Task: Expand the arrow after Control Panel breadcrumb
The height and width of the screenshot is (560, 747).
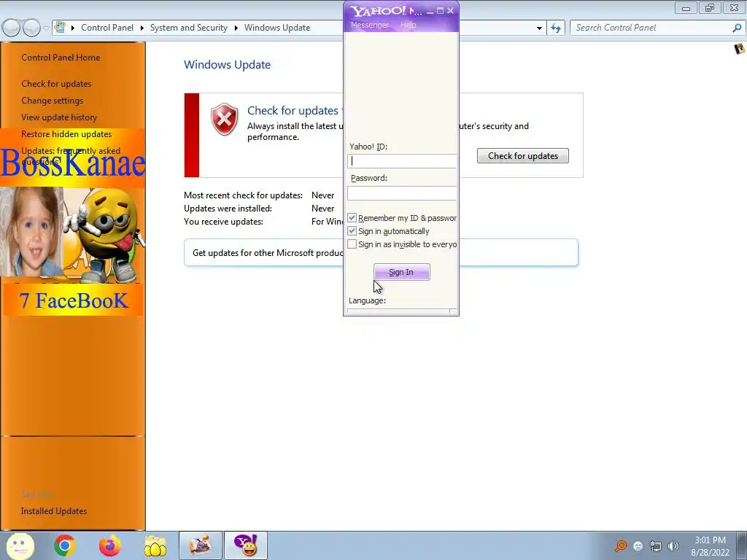Action: pos(142,28)
